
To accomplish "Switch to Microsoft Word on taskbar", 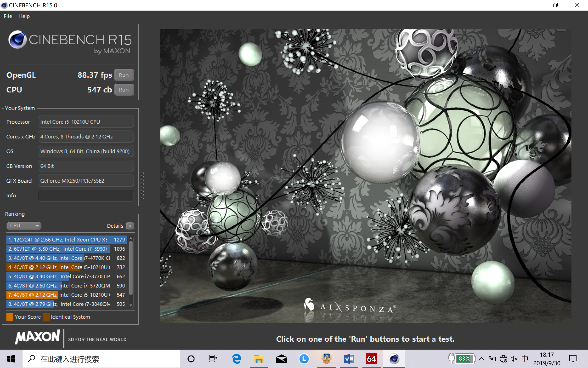I will [349, 359].
